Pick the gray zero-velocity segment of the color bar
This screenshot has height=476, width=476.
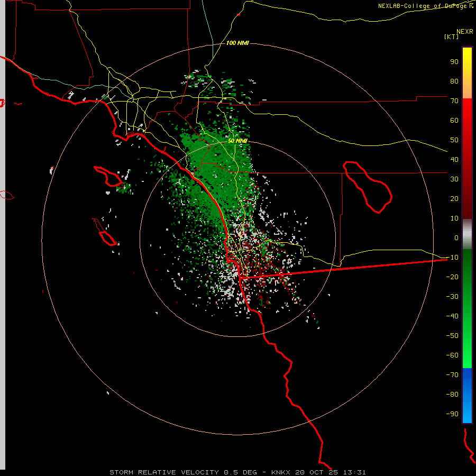pos(467,234)
